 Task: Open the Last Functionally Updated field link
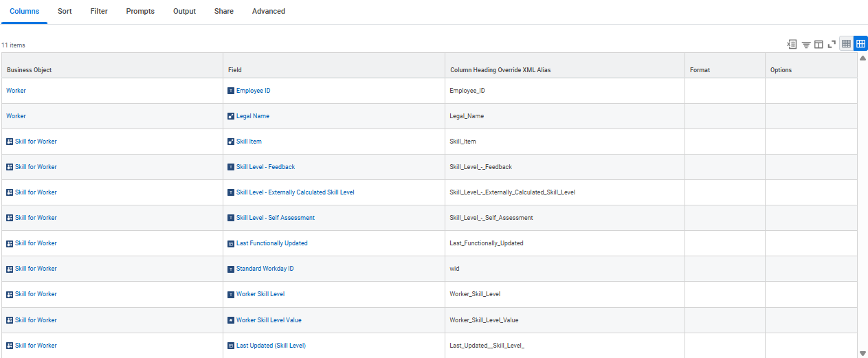(272, 243)
